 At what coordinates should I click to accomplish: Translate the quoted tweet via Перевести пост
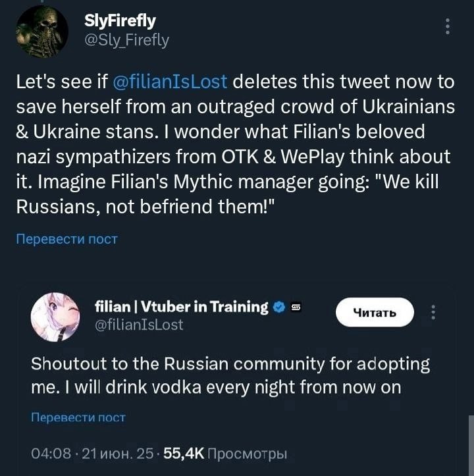pos(78,417)
